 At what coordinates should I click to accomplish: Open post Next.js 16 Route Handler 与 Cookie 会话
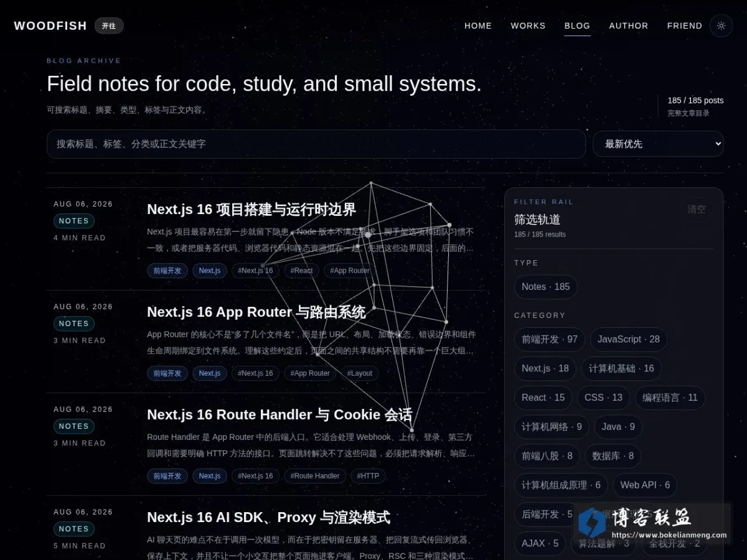280,415
